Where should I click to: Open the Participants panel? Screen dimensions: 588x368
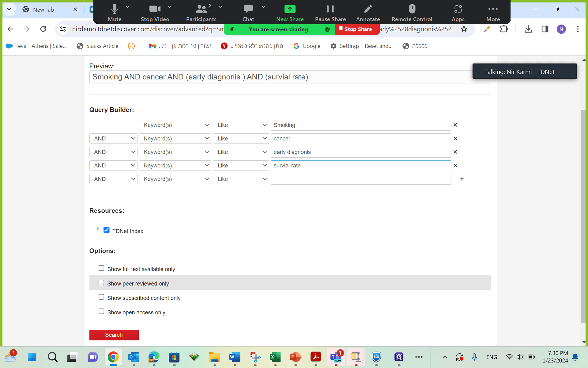click(x=201, y=13)
